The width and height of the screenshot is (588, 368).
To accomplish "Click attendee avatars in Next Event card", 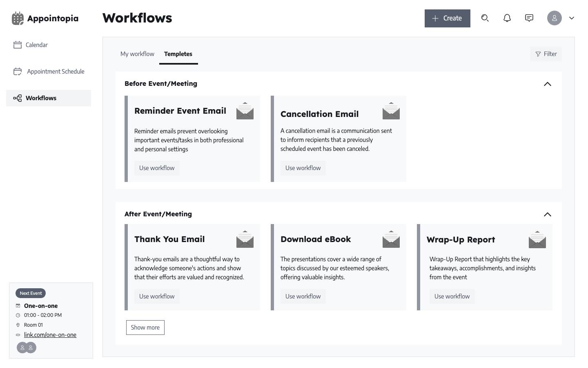I will pos(27,348).
